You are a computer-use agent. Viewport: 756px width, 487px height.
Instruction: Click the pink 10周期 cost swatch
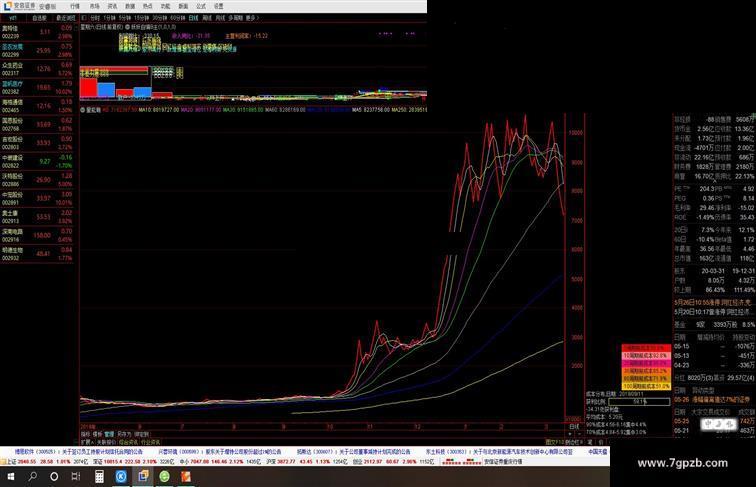[646, 355]
